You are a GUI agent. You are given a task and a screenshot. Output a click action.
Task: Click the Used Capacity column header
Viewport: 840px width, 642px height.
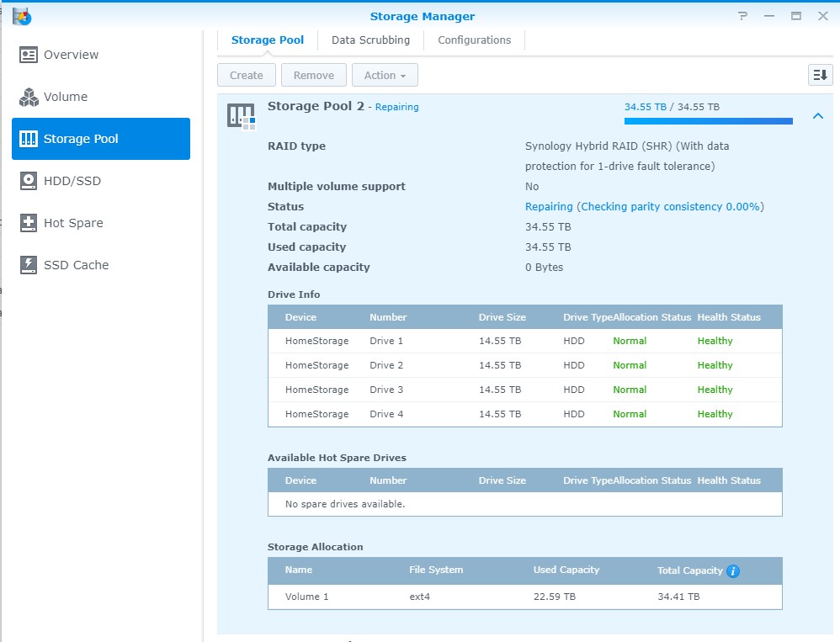(x=566, y=570)
